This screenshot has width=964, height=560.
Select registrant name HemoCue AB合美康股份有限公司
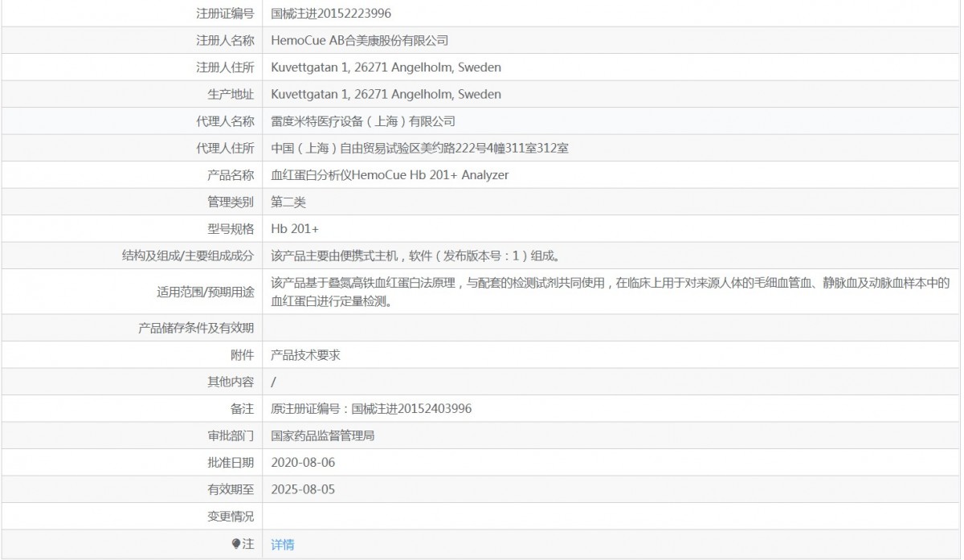tap(360, 40)
